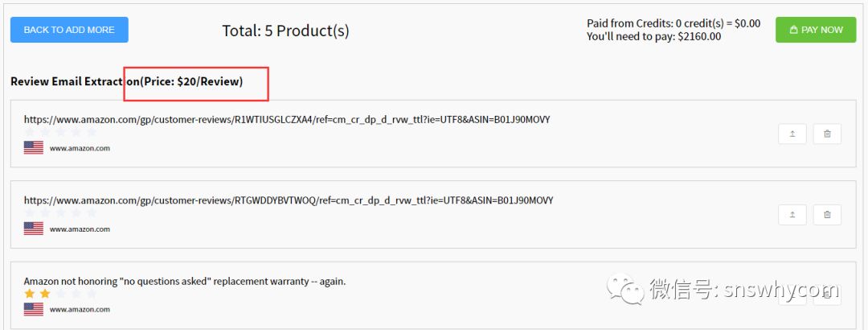Click the BACK TO ADD MORE button
This screenshot has height=330, width=868.
69,30
